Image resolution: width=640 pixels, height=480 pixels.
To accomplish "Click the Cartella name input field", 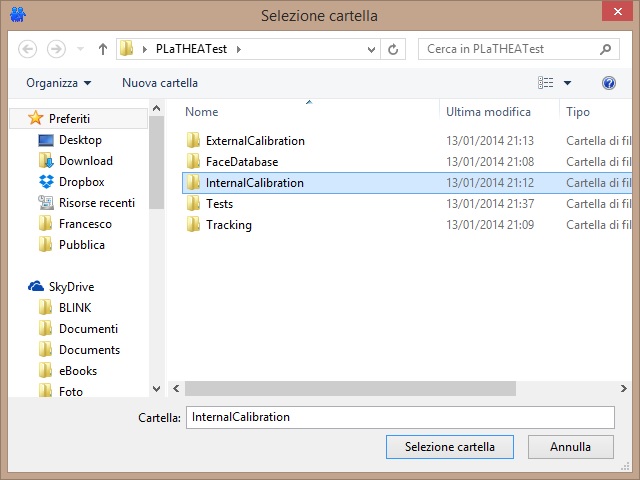I will [x=400, y=417].
